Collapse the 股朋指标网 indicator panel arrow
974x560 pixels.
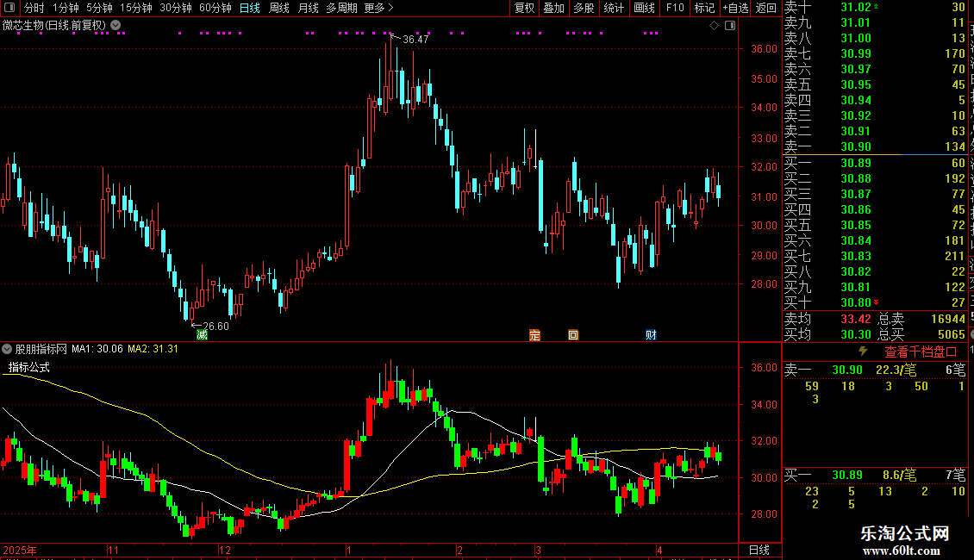[x=7, y=349]
